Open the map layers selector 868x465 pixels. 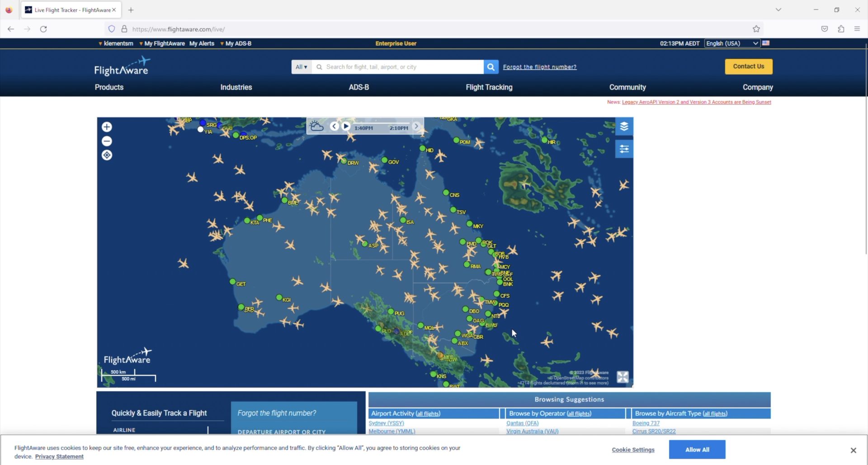tap(624, 127)
